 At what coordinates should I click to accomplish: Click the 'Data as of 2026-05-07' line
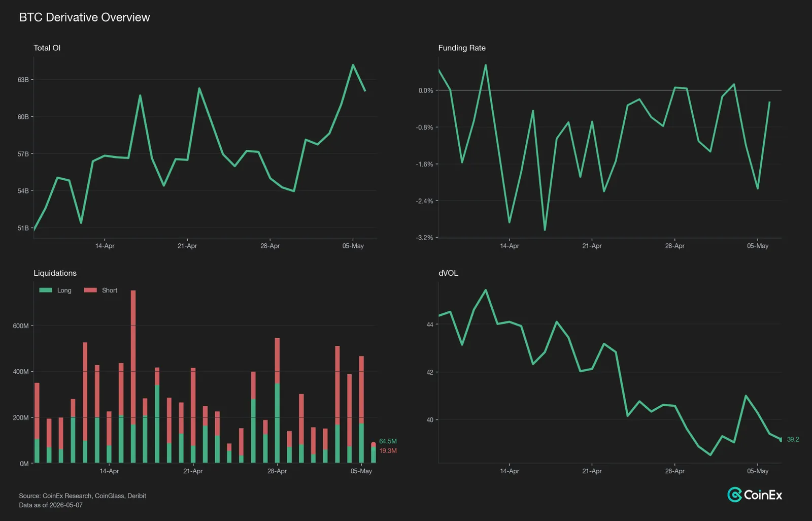[x=51, y=505]
